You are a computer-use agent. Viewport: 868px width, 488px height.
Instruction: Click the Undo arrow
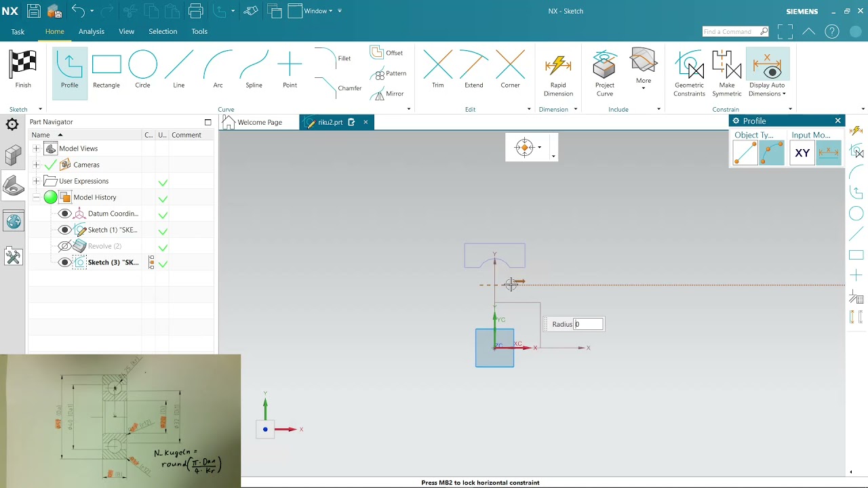[79, 11]
